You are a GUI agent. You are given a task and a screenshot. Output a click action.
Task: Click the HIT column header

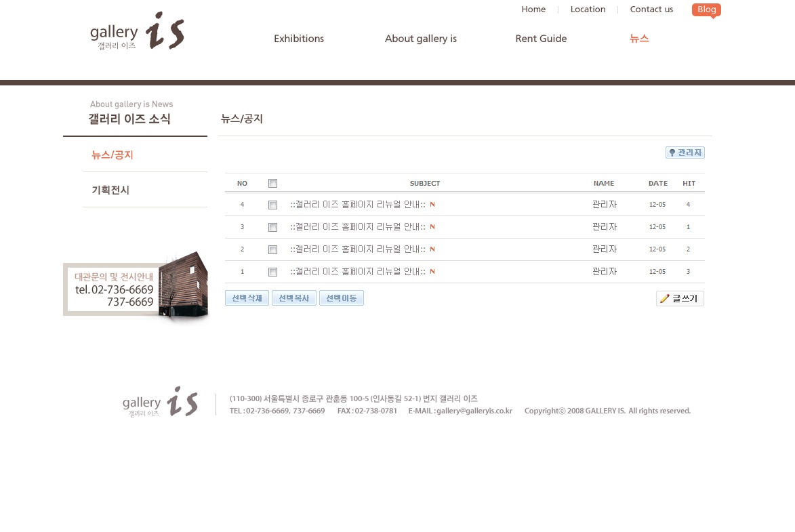click(x=689, y=183)
